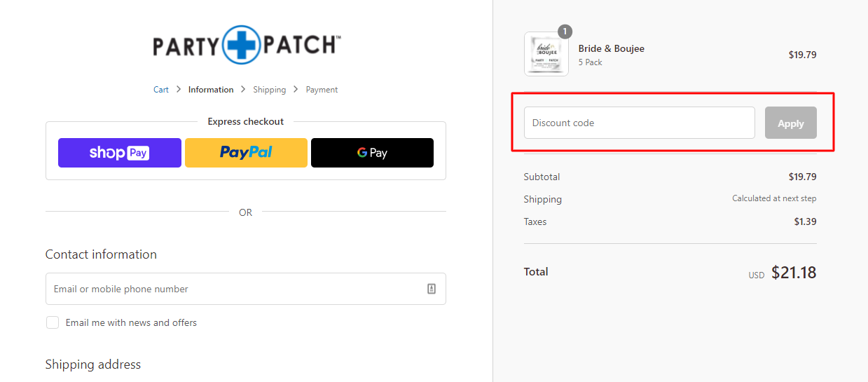The image size is (868, 382).
Task: Click the Party Patch logo
Action: click(x=247, y=45)
